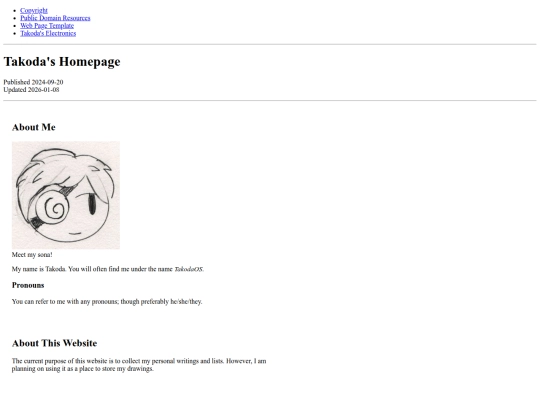Viewport: 540px width, 405px height.
Task: Click the 'My name is Takoda' sentence
Action: click(x=39, y=269)
